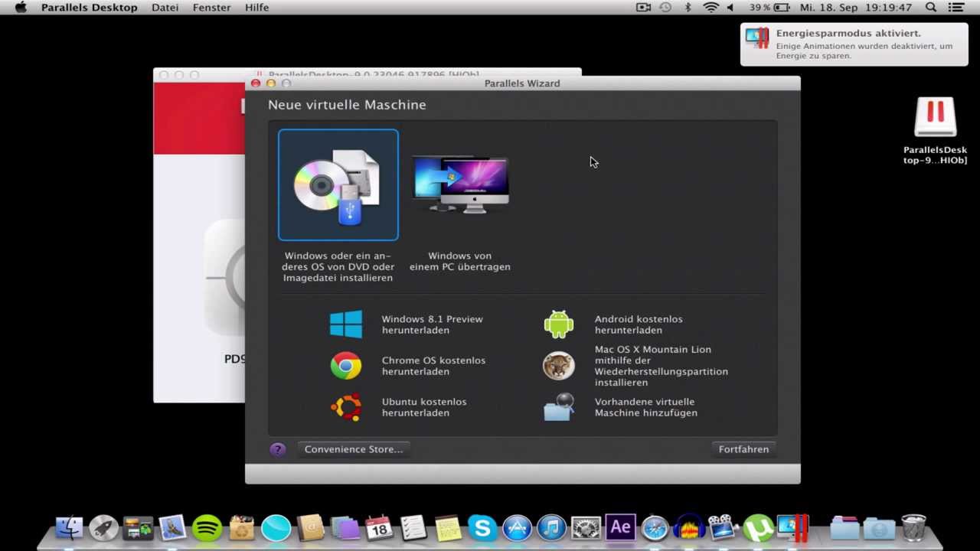Click the volume speaker menu bar icon

[730, 8]
